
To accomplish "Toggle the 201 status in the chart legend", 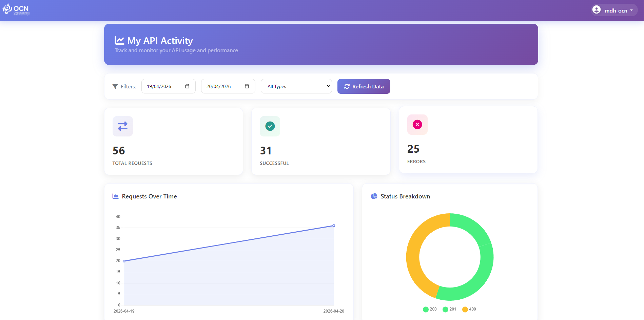I will [449, 309].
